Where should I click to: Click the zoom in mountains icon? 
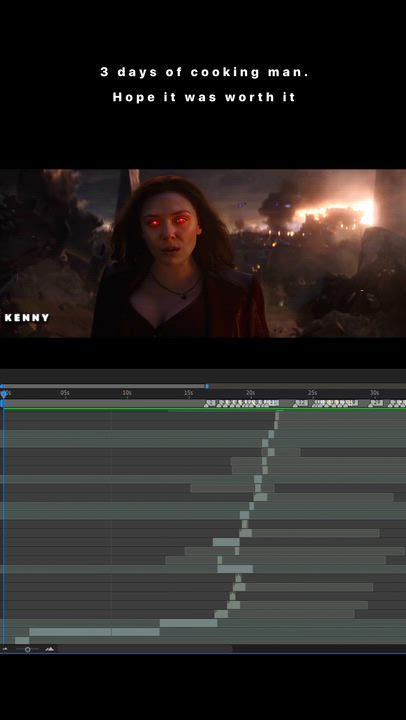(50, 649)
